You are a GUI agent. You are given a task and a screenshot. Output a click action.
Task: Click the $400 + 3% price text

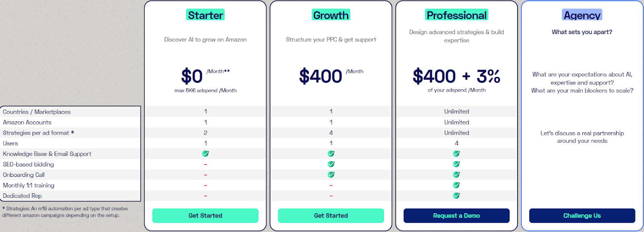pos(456,76)
